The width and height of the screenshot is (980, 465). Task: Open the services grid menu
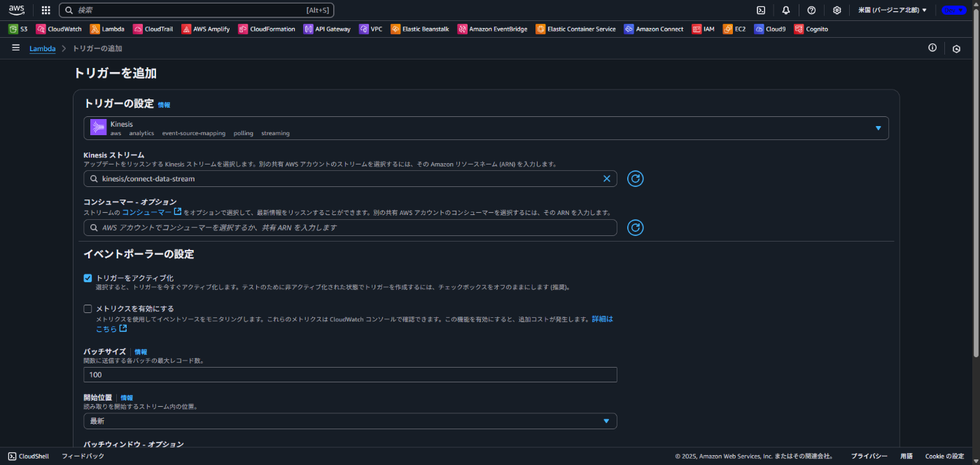click(x=46, y=10)
